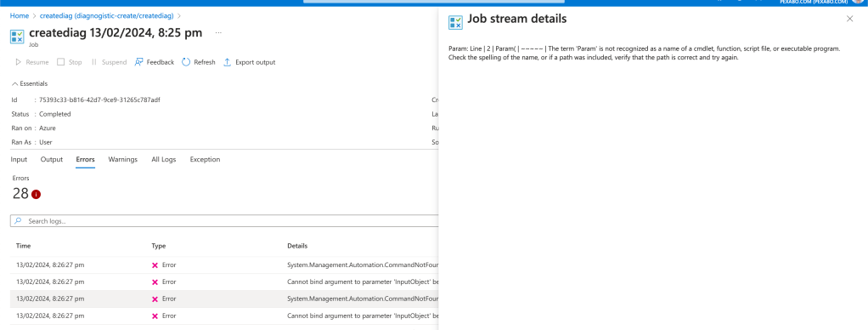Select the Errors tab

coord(85,159)
